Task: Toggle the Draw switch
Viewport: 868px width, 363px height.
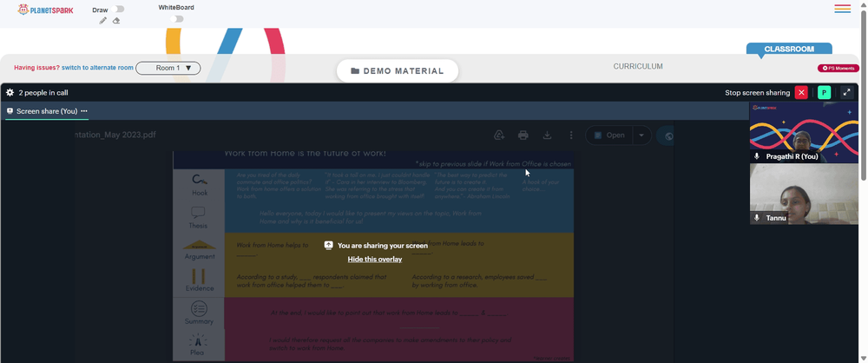Action: coord(117,9)
